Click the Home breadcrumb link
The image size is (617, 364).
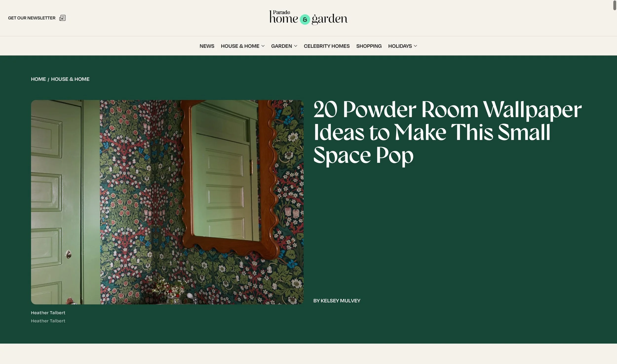coord(38,79)
